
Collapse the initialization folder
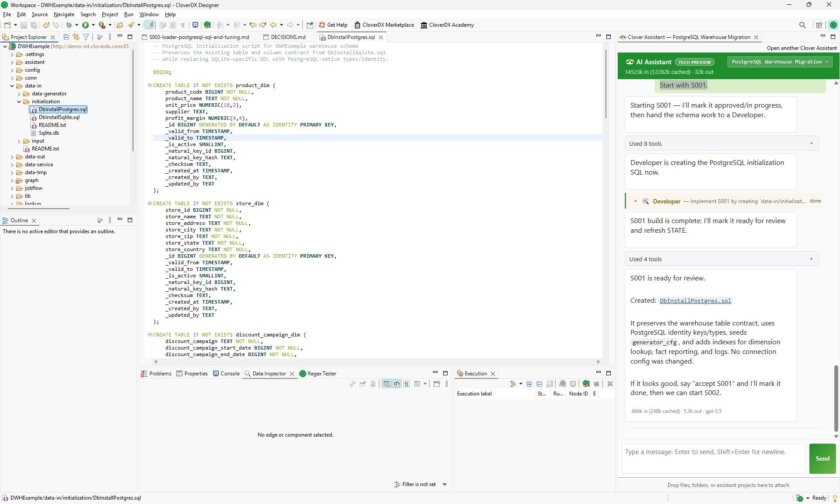19,101
